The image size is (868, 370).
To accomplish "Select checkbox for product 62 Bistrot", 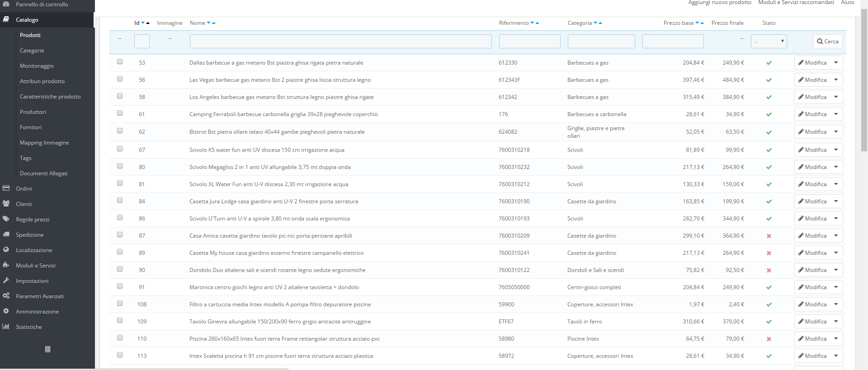I will point(120,131).
